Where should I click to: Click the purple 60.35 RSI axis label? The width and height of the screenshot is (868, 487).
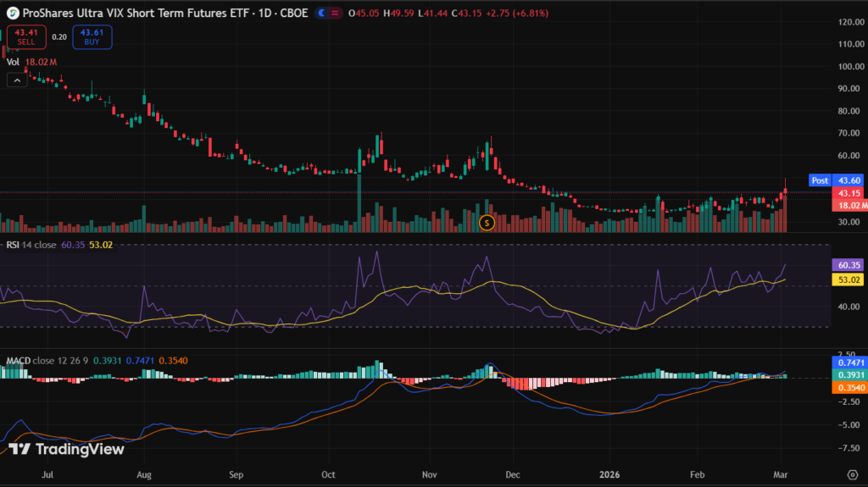tap(849, 264)
